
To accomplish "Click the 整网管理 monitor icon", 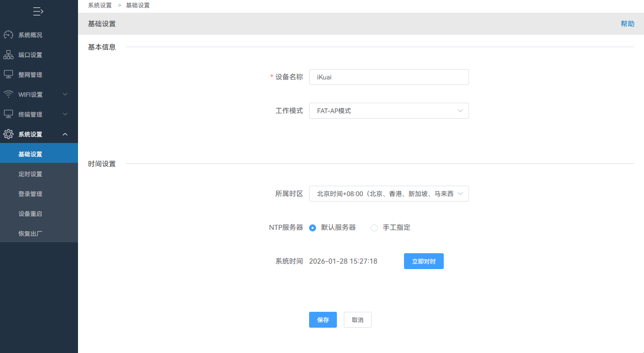I will point(8,74).
